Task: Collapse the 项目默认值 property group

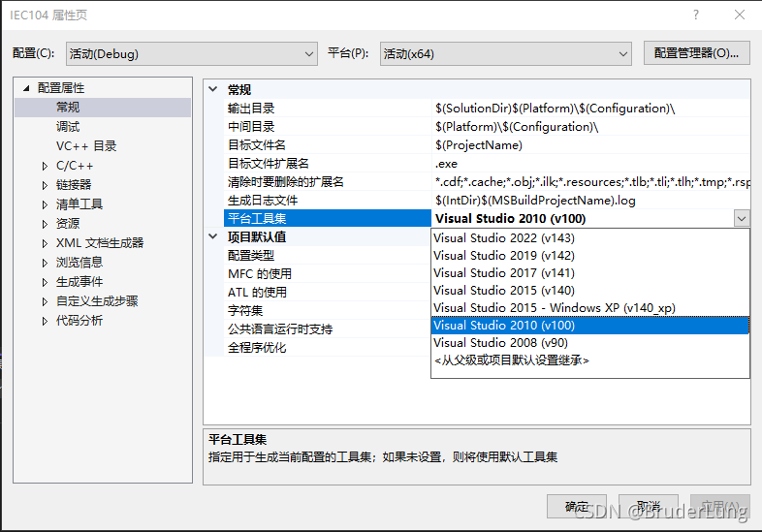Action: pos(213,236)
